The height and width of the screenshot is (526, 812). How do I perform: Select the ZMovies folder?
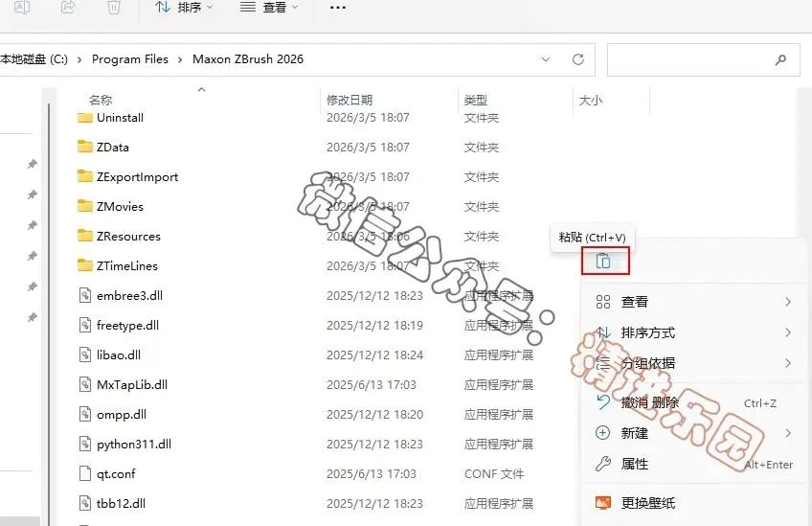click(x=120, y=207)
